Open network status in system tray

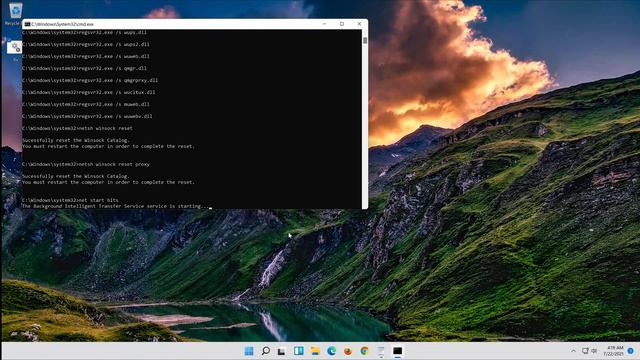(585, 351)
